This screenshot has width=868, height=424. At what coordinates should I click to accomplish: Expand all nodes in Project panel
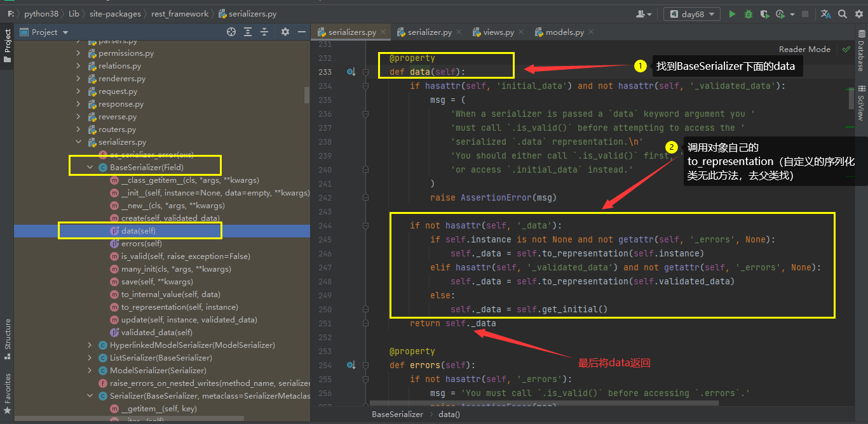pyautogui.click(x=248, y=32)
